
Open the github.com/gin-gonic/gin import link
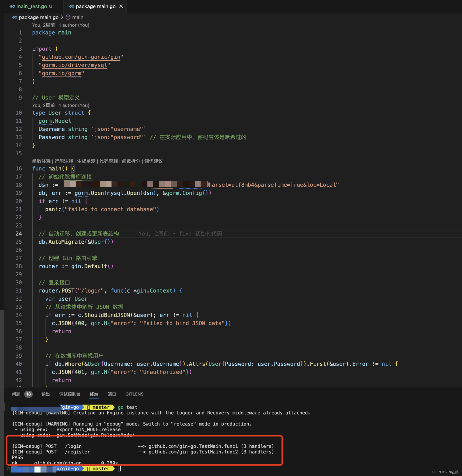[81, 57]
